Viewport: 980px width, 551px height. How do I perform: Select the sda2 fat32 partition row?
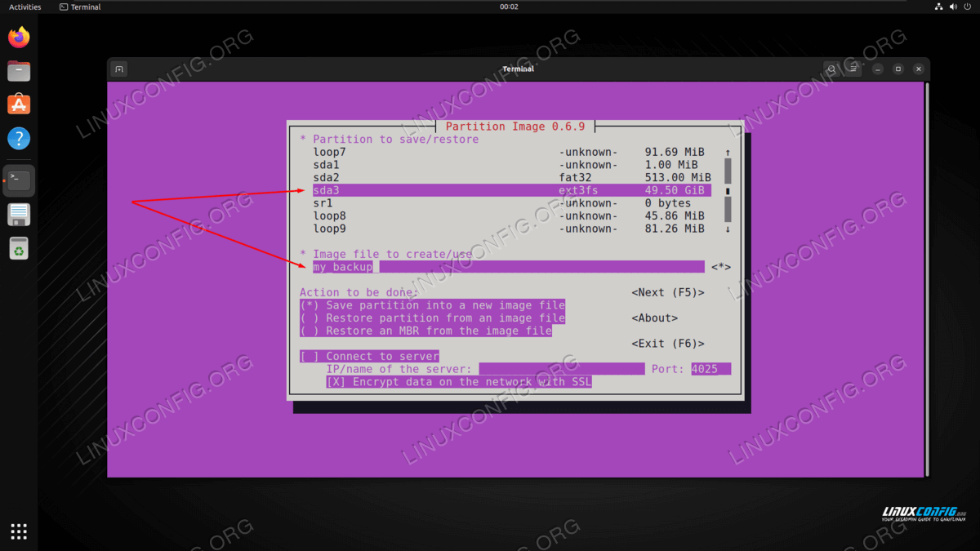pyautogui.click(x=512, y=177)
